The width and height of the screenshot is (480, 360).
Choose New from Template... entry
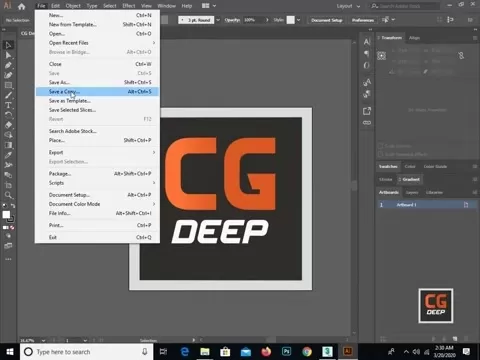click(97, 24)
